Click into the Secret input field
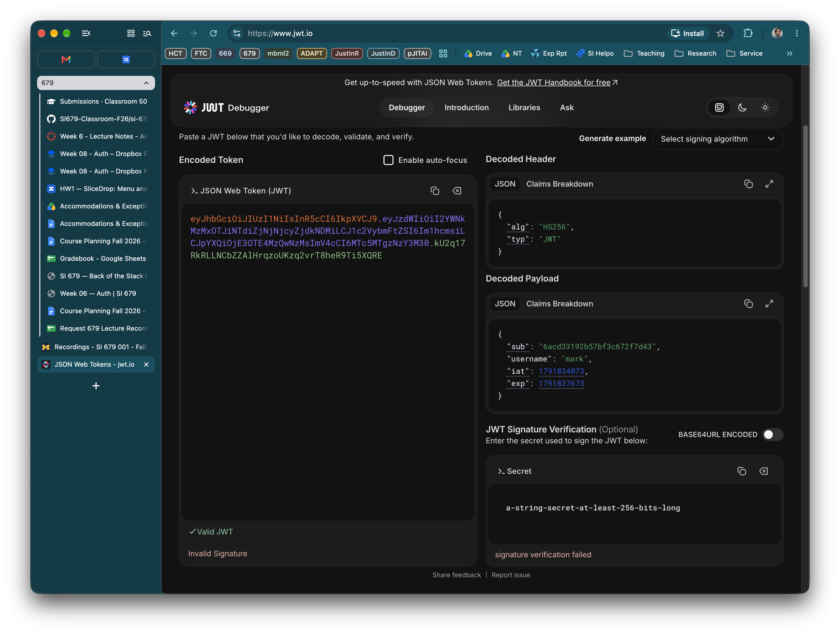The image size is (840, 634). (634, 513)
